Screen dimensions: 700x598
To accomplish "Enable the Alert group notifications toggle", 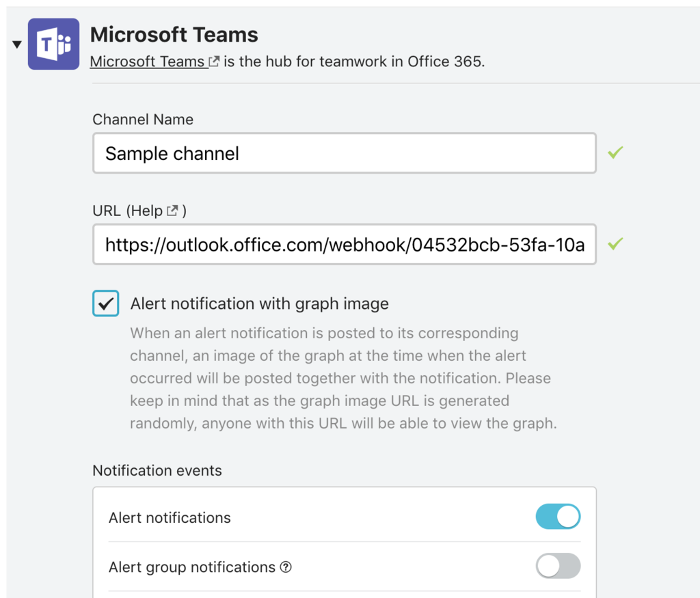I will (x=558, y=566).
